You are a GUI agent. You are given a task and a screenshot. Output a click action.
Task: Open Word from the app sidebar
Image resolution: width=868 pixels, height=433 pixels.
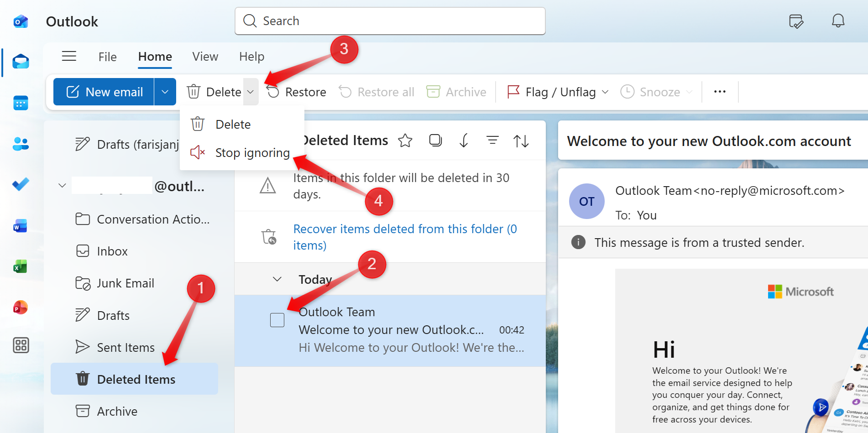[21, 225]
